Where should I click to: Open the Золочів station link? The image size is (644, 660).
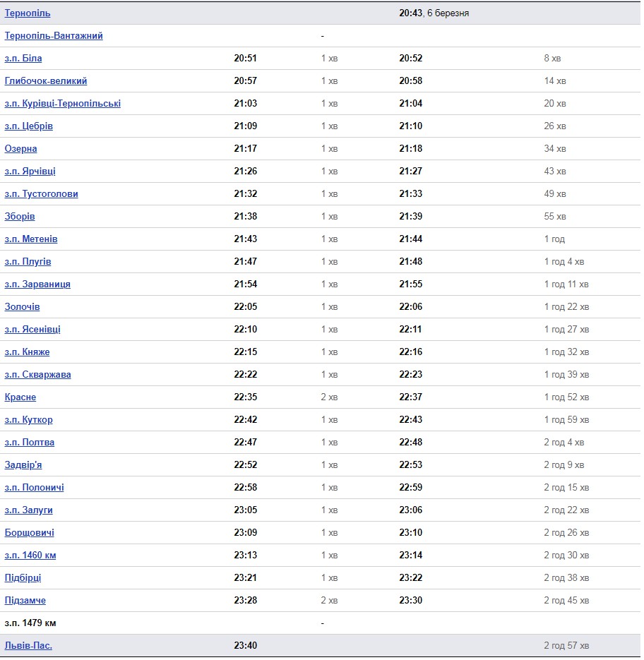click(x=23, y=307)
